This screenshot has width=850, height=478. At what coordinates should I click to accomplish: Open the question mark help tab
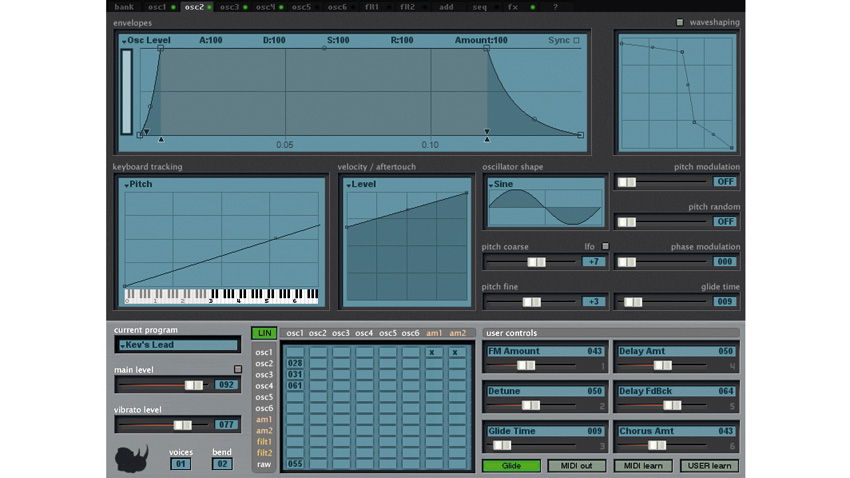pos(555,7)
